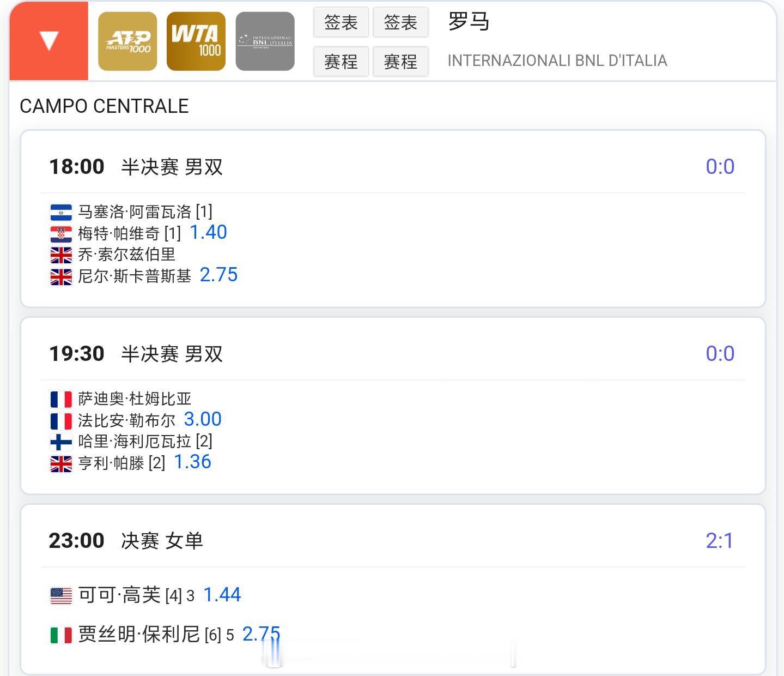The width and height of the screenshot is (784, 676).
Task: Open the first 签表 draw button
Action: tap(341, 22)
